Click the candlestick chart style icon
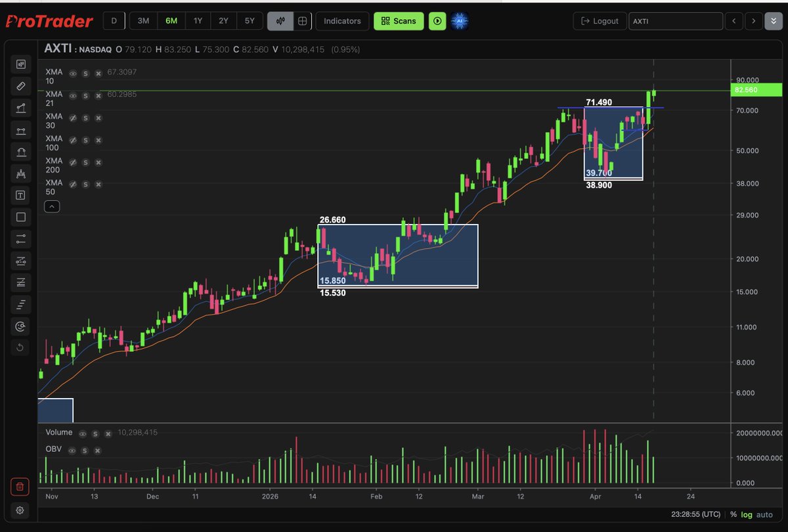Viewport: 788px width, 532px height. pyautogui.click(x=280, y=20)
